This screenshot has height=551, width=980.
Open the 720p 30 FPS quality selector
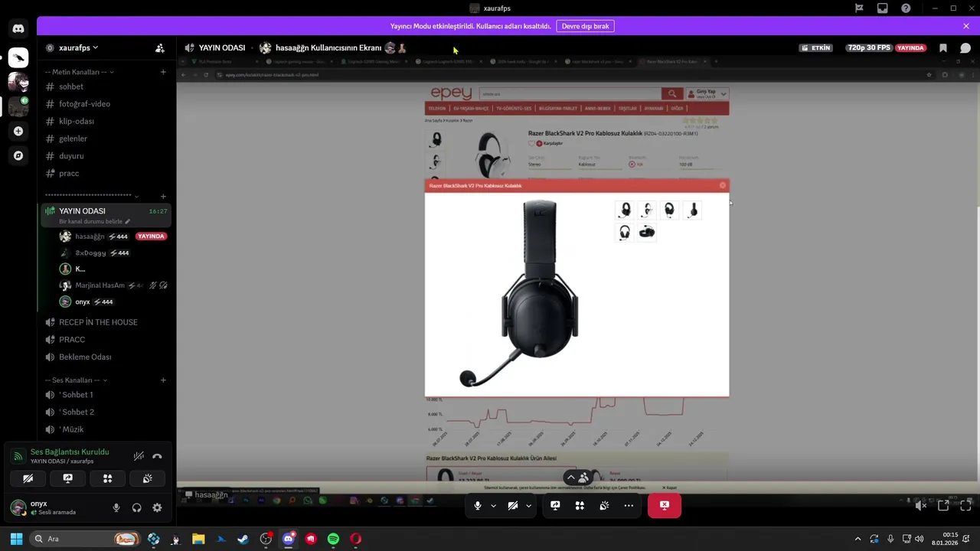point(869,47)
